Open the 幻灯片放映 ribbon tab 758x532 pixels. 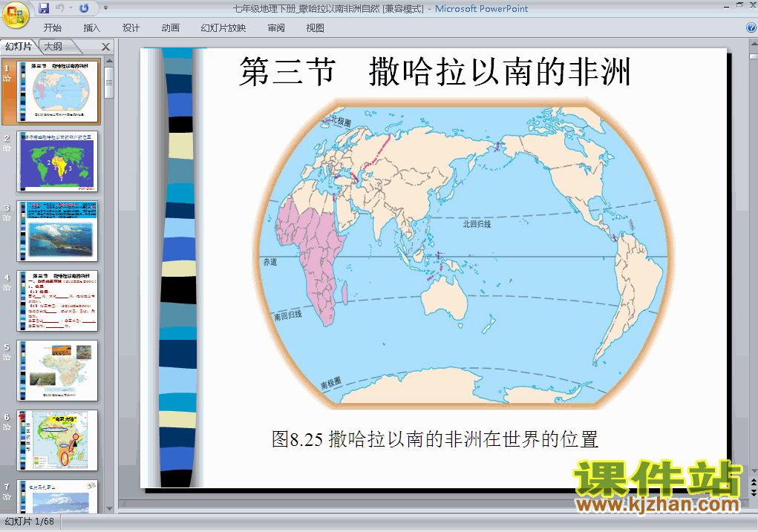[223, 28]
